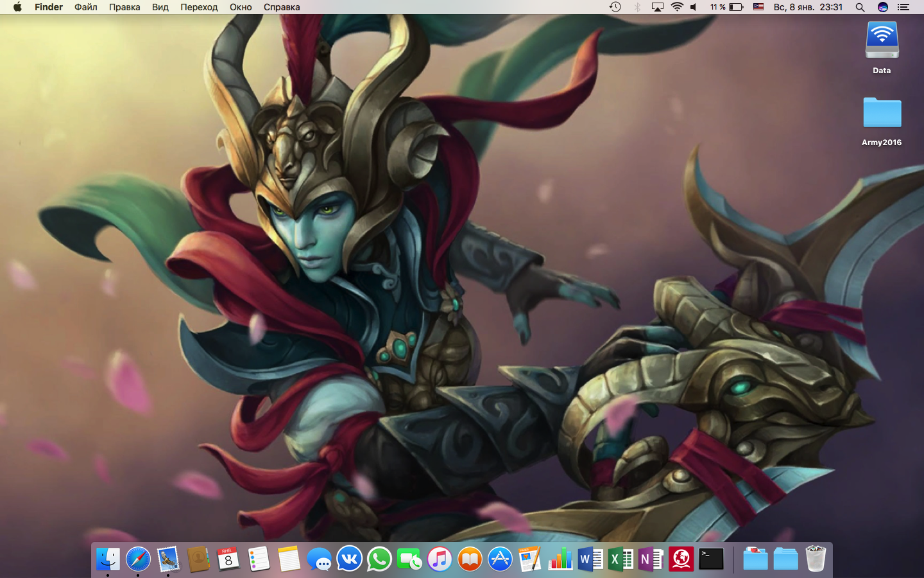The image size is (924, 578).
Task: Launch Microsoft Word from the dock
Action: tap(590, 559)
